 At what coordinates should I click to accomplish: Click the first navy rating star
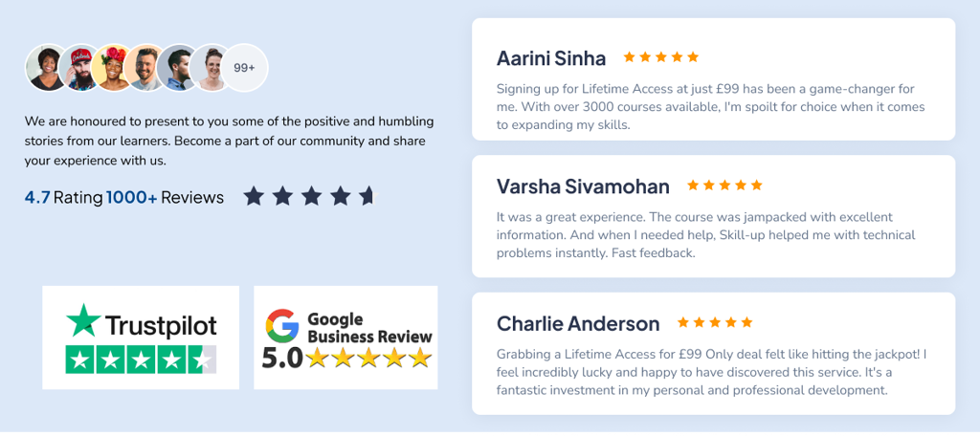coord(254,196)
